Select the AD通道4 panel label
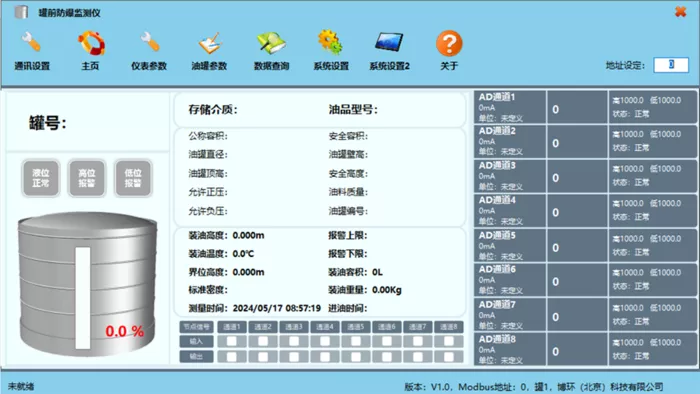This screenshot has height=394, width=700. 497,200
